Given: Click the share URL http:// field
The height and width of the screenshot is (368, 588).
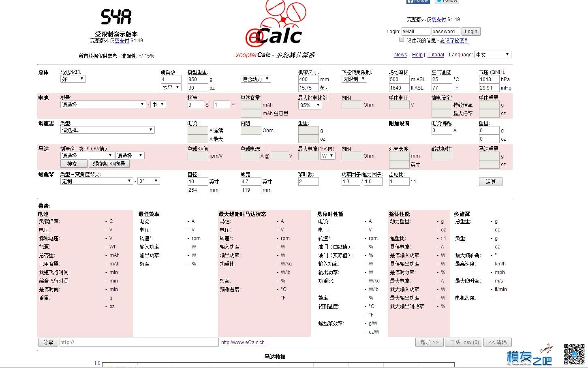Looking at the screenshot, I should 139,342.
